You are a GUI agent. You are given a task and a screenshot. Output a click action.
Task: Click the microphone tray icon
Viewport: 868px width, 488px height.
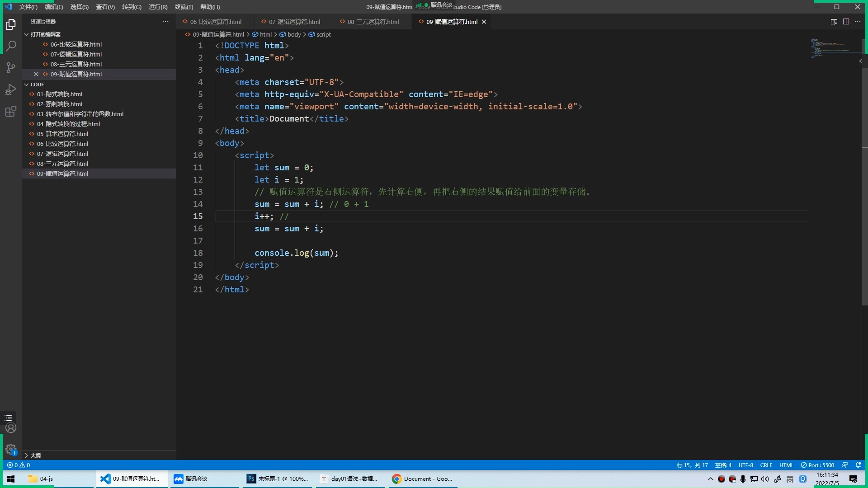pos(743,479)
